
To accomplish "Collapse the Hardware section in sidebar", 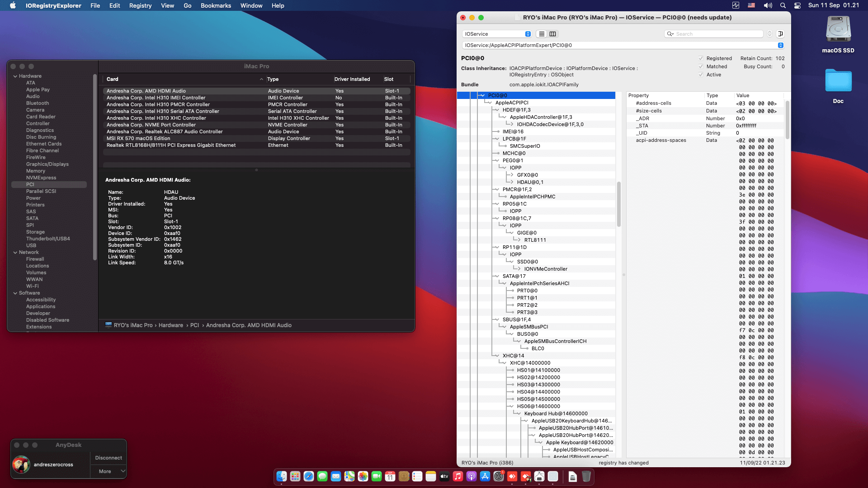I will (x=15, y=76).
